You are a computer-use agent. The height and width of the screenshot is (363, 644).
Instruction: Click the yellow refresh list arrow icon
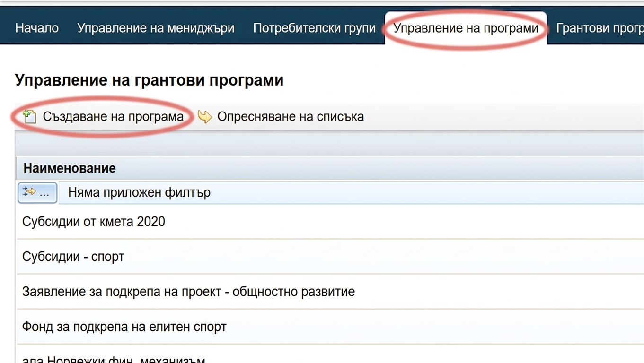pyautogui.click(x=204, y=117)
